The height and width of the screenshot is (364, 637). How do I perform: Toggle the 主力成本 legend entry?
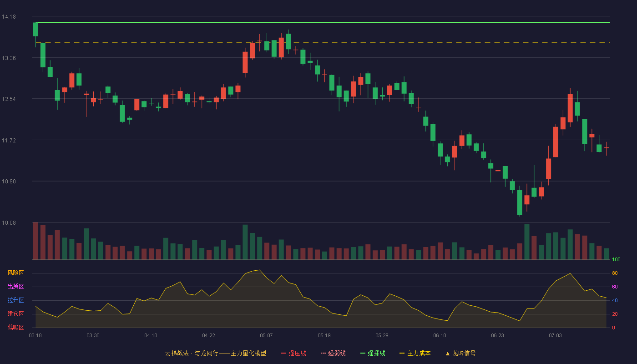(x=415, y=353)
